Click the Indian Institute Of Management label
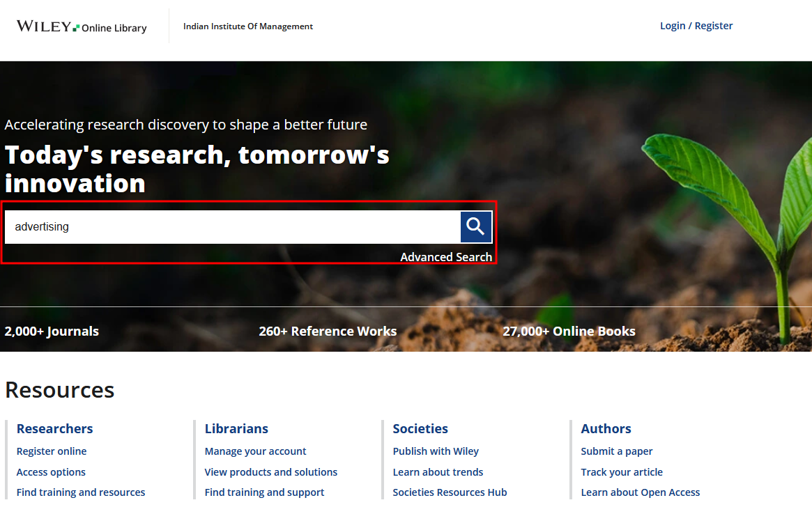Viewport: 812px width, 530px height. 248,26
